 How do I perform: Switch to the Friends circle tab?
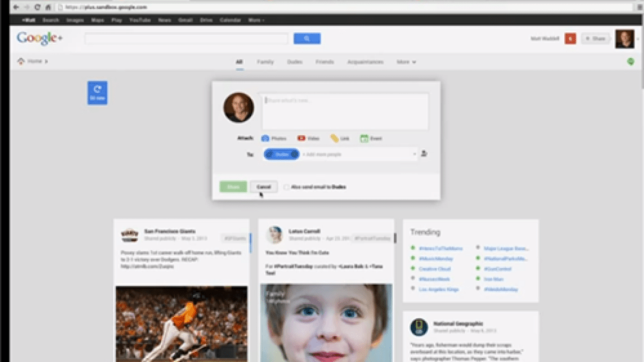click(x=325, y=62)
